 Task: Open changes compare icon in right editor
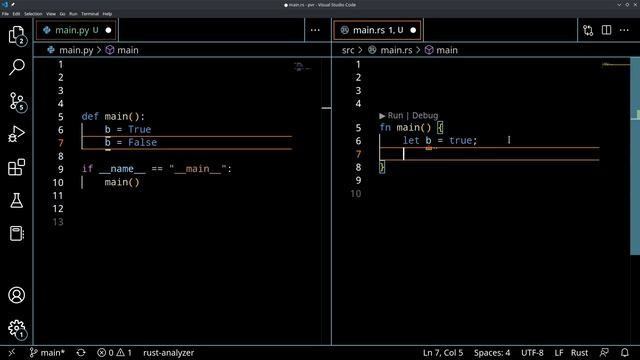(588, 30)
